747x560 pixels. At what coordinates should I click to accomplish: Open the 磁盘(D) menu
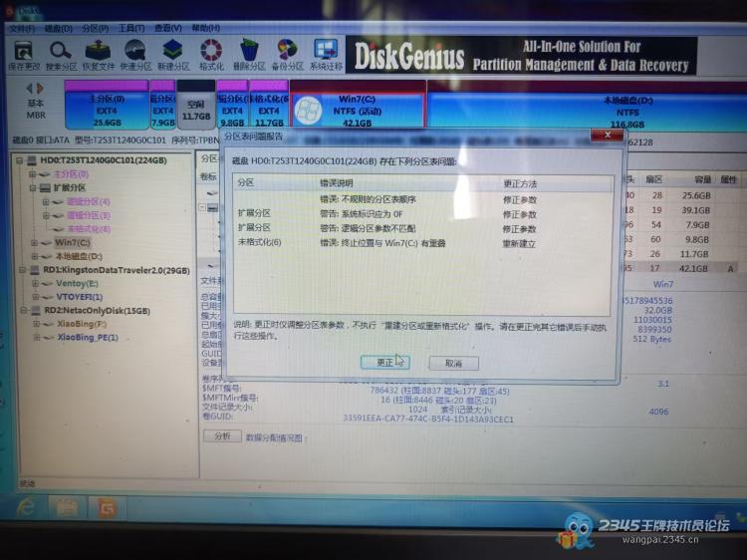[x=59, y=29]
